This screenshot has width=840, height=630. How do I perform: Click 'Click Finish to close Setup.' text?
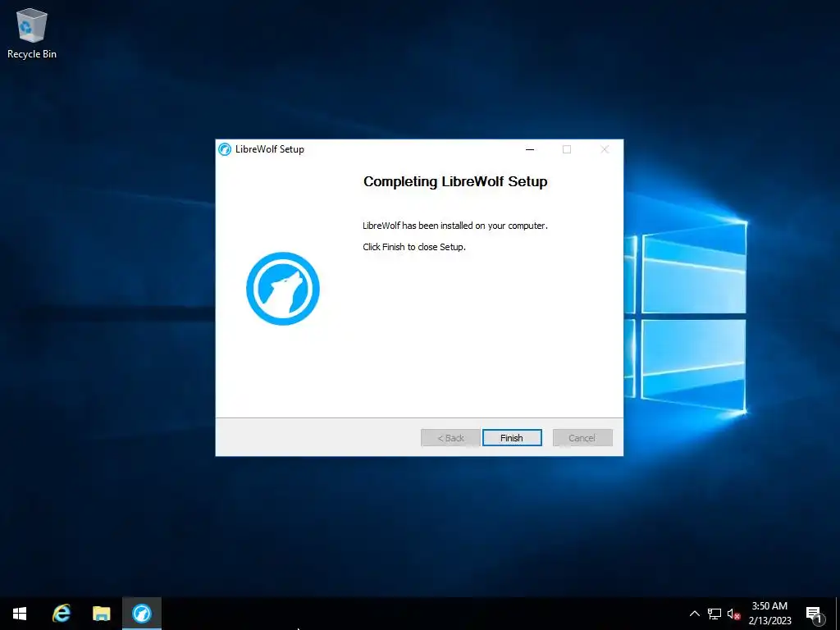point(414,247)
